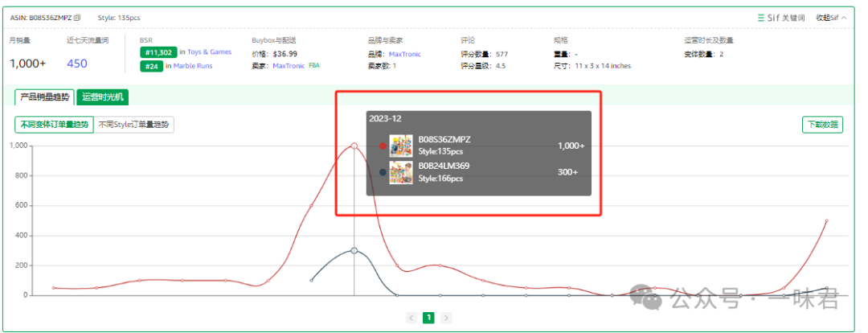Screen dimensions: 868x333
Task: Click the blue line's first data point at 100
Action: (x=311, y=281)
